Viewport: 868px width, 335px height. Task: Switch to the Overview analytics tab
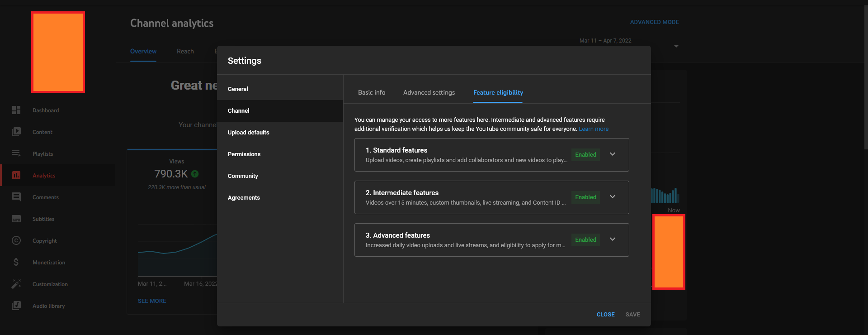(x=143, y=52)
